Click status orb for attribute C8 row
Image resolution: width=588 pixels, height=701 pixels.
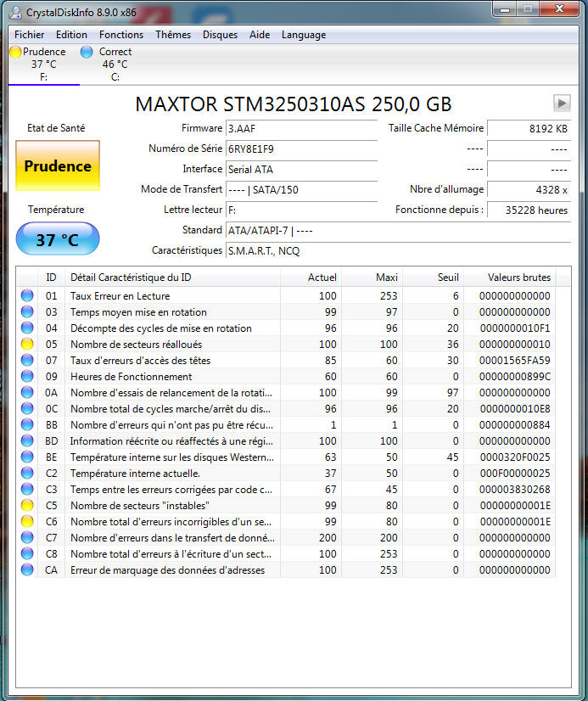(27, 553)
